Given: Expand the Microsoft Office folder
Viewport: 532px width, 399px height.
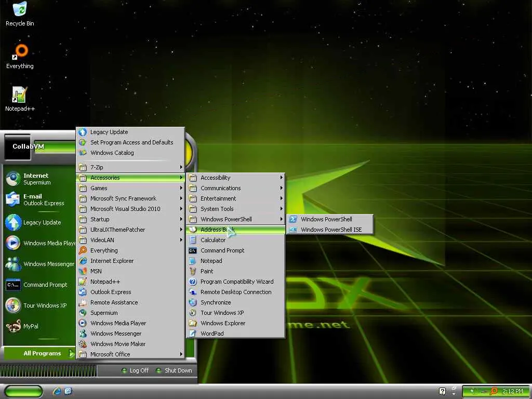Looking at the screenshot, I should tap(130, 354).
